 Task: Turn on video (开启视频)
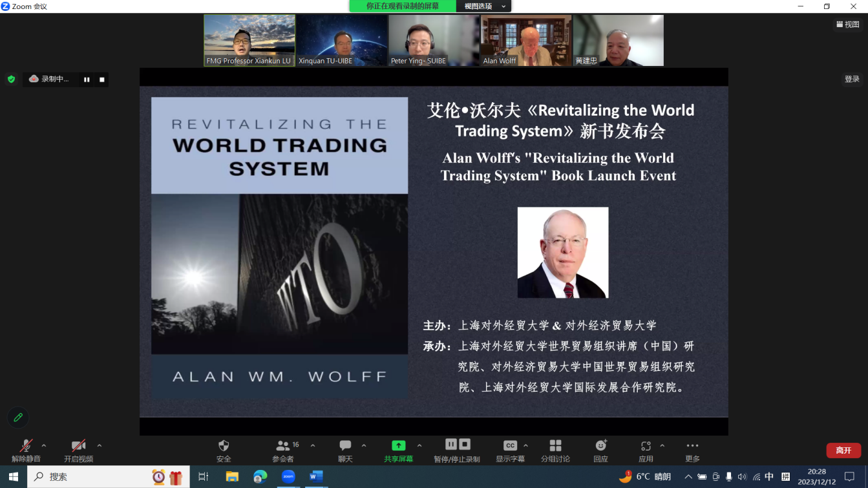coord(78,446)
